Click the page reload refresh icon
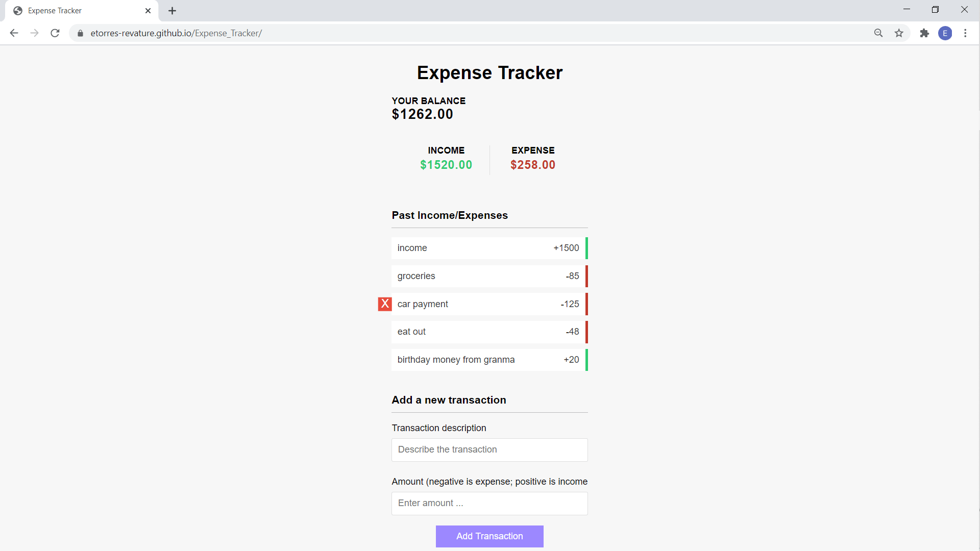The width and height of the screenshot is (980, 551). 56,33
